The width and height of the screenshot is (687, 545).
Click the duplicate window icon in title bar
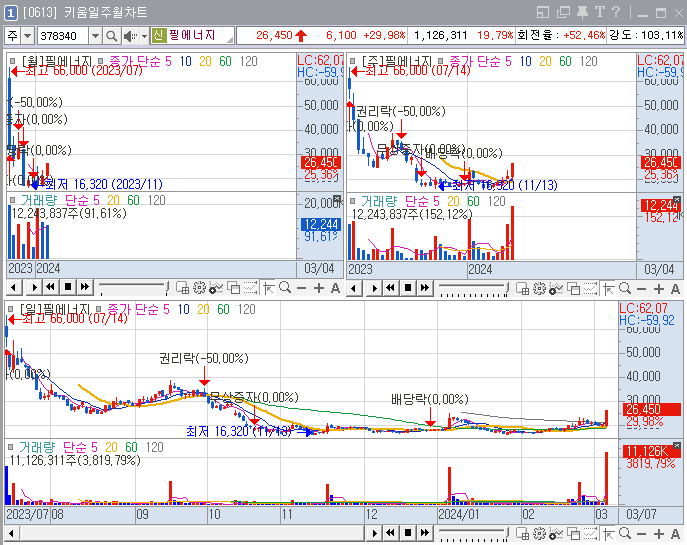(x=563, y=12)
